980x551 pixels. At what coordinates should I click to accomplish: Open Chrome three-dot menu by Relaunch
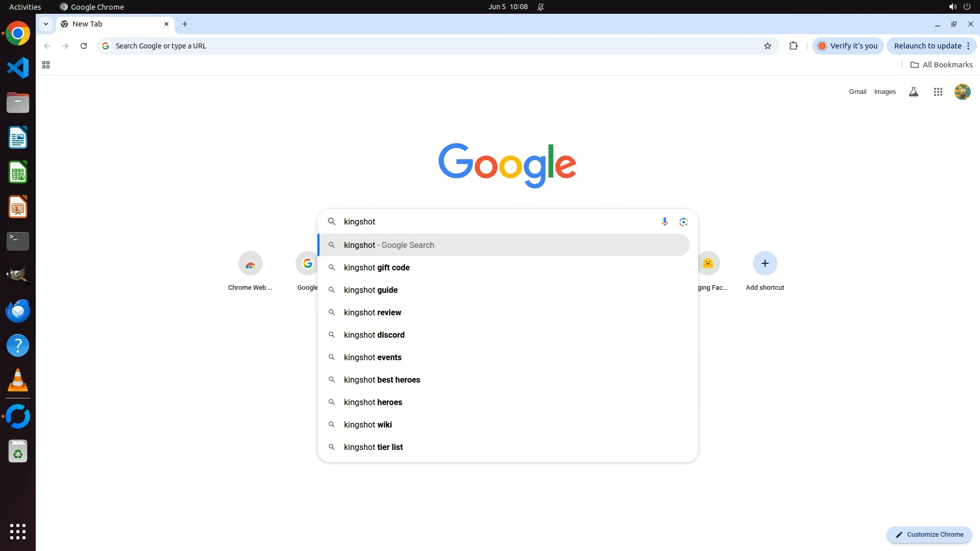click(968, 46)
